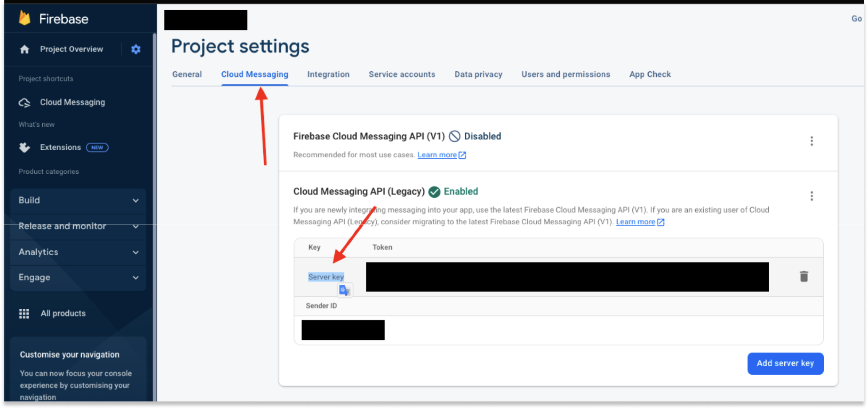The image size is (868, 409).
Task: Click Add server key button
Action: [x=785, y=364]
